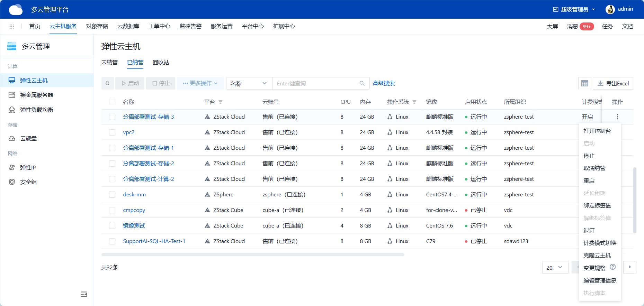The height and width of the screenshot is (306, 644).
Task: Check the box for 镜像测试 row
Action: click(112, 226)
